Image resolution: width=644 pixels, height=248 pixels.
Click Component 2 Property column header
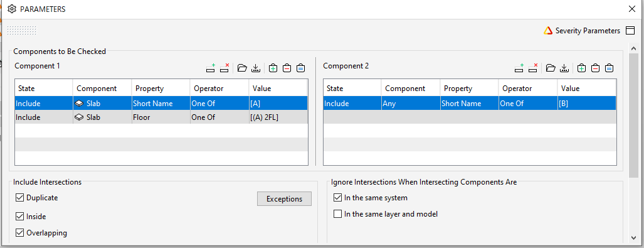[x=469, y=88]
